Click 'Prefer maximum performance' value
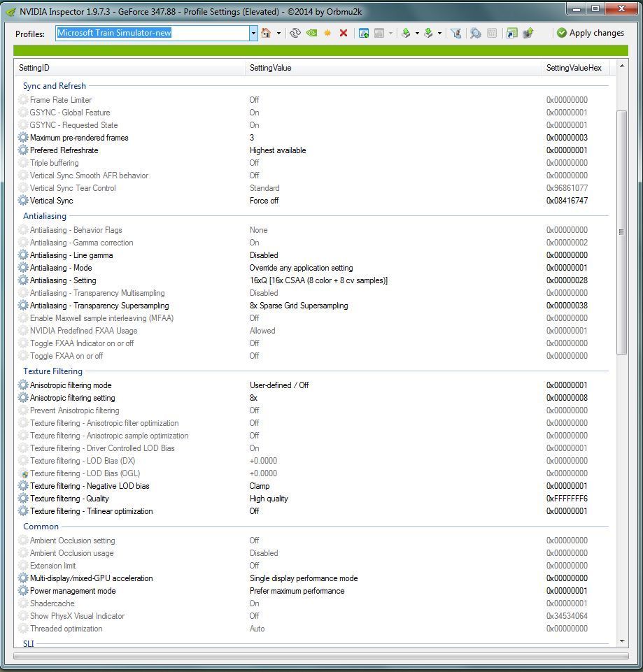 [x=297, y=591]
